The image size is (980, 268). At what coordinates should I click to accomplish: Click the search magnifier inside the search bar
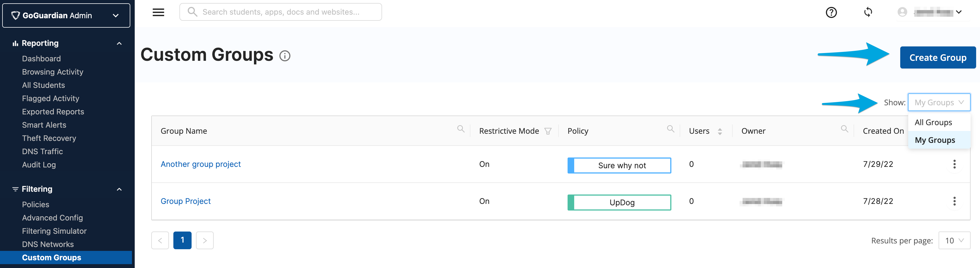click(x=192, y=12)
